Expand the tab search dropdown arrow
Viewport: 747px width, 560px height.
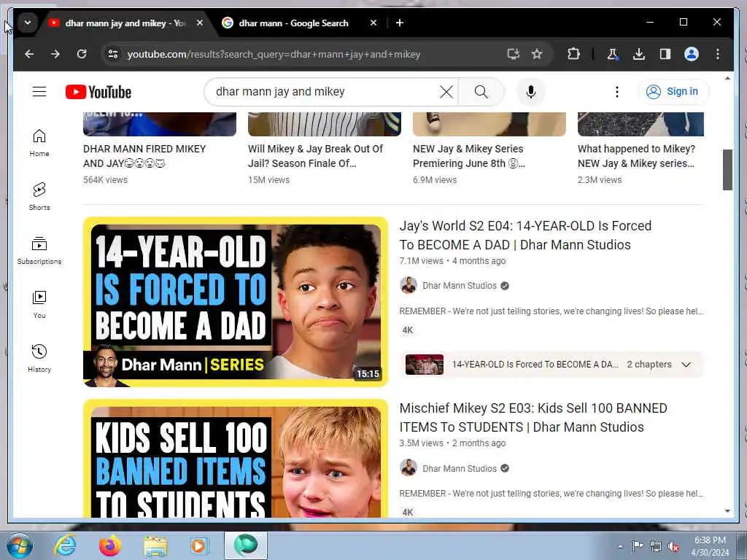[28, 23]
